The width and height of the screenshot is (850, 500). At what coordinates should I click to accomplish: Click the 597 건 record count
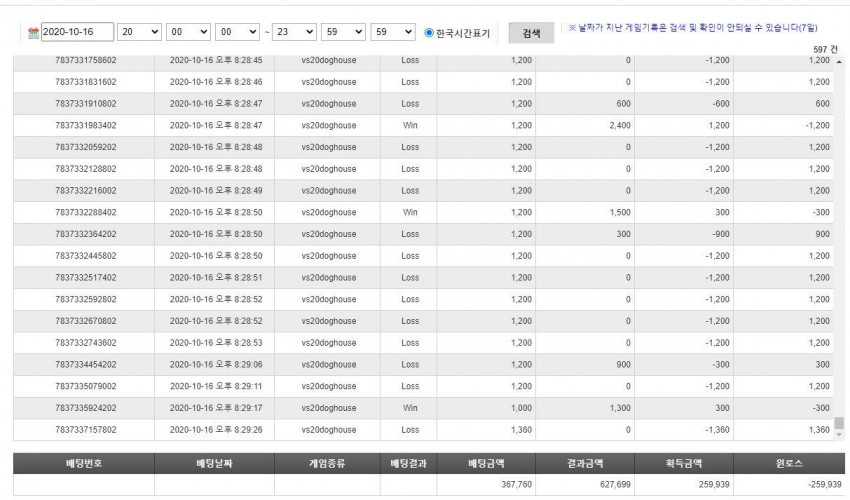point(825,49)
